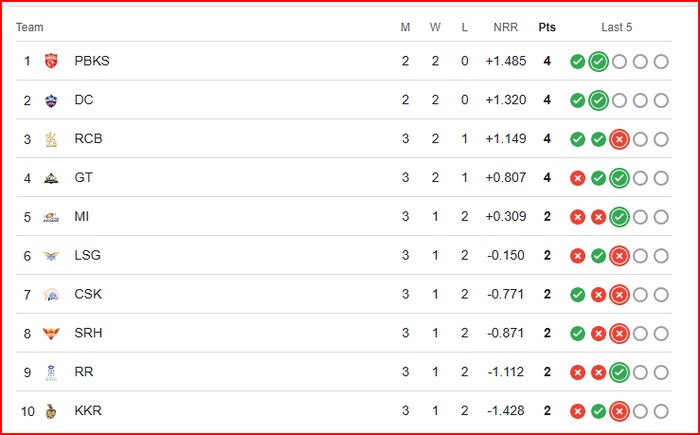Click the MI team logo icon
This screenshot has height=435, width=700.
pyautogui.click(x=51, y=217)
